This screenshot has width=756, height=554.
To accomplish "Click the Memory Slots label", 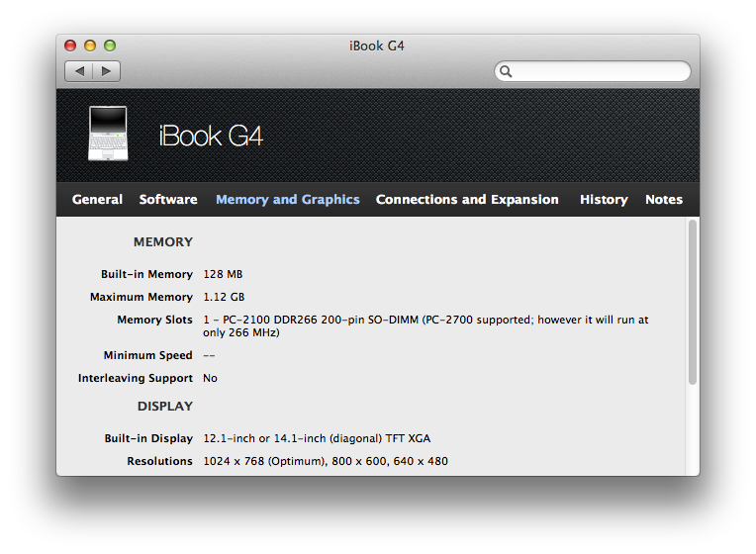I will coord(154,320).
